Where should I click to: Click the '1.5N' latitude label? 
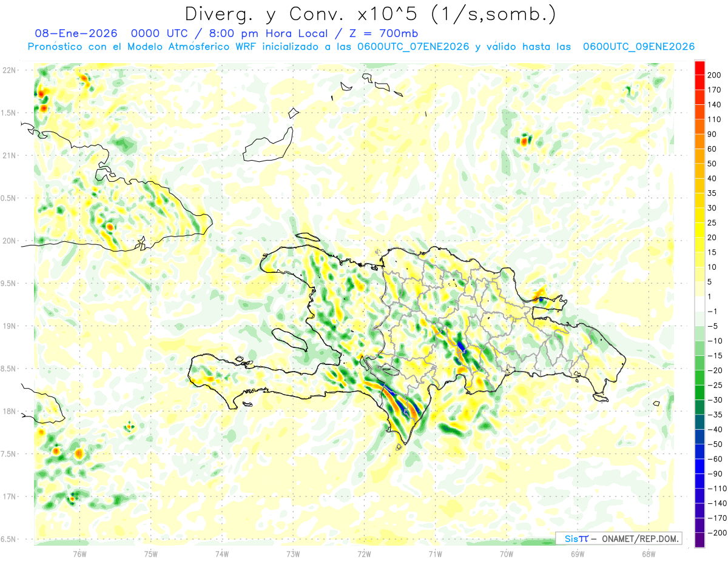[8, 113]
